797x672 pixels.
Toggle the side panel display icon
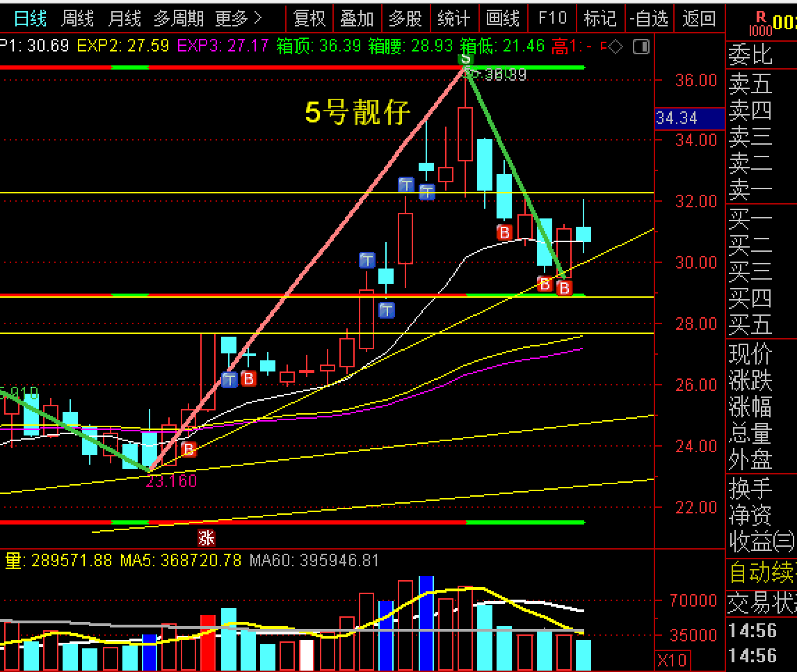click(x=641, y=47)
